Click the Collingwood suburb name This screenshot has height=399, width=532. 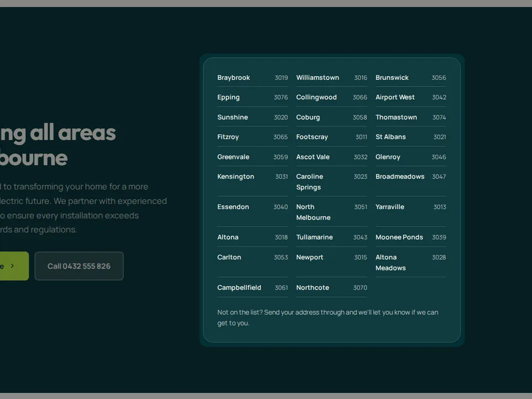(x=316, y=98)
